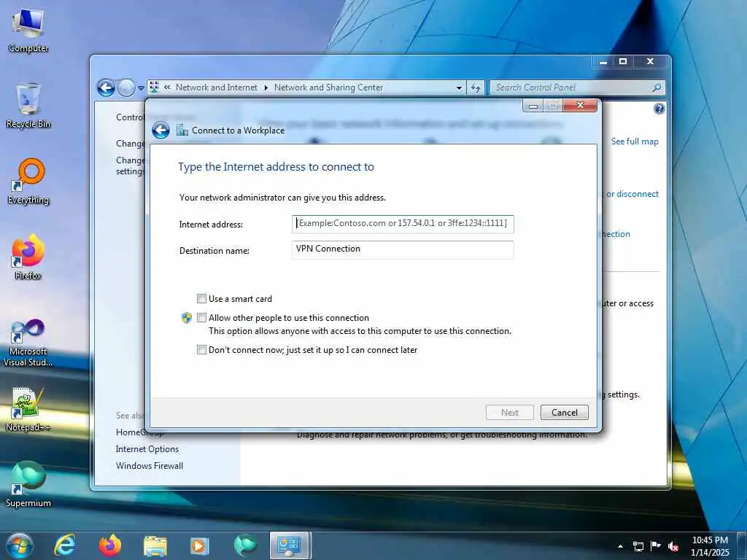This screenshot has width=747, height=560.
Task: Click the HomeGroup link
Action: pyautogui.click(x=139, y=432)
